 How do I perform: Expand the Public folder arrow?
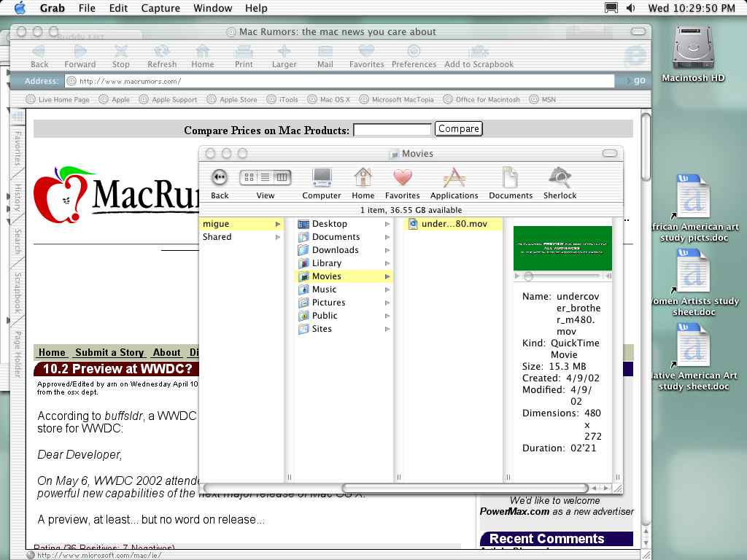[x=387, y=315]
